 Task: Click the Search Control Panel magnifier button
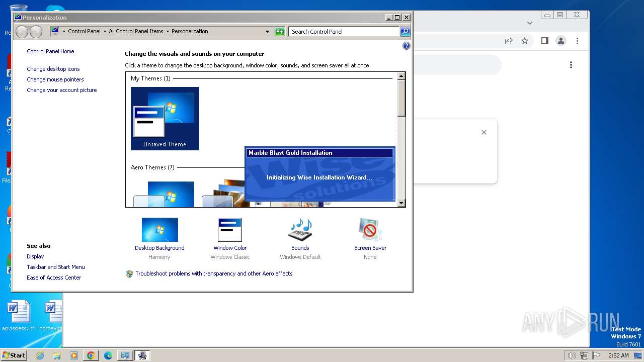click(405, 32)
